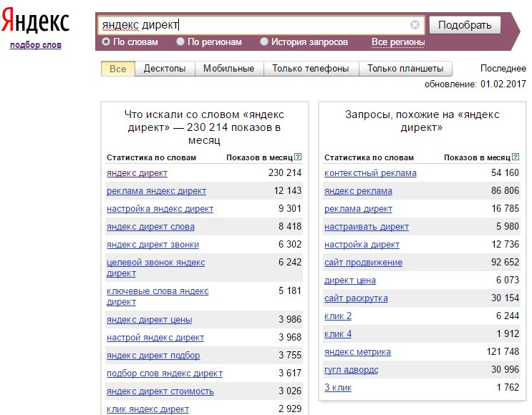This screenshot has width=532, height=415.
Task: Open the 'контекстный реклама' link
Action: coord(370,173)
